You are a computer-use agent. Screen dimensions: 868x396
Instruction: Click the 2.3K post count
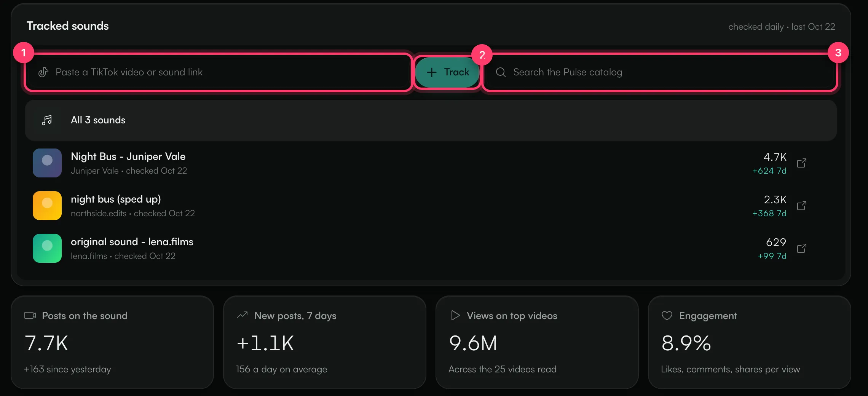click(x=775, y=200)
